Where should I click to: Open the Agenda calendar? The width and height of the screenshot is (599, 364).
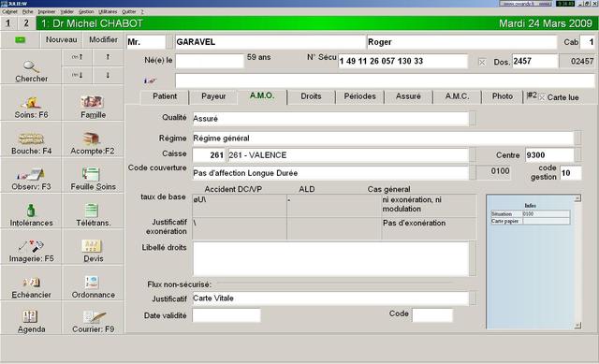pos(31,318)
